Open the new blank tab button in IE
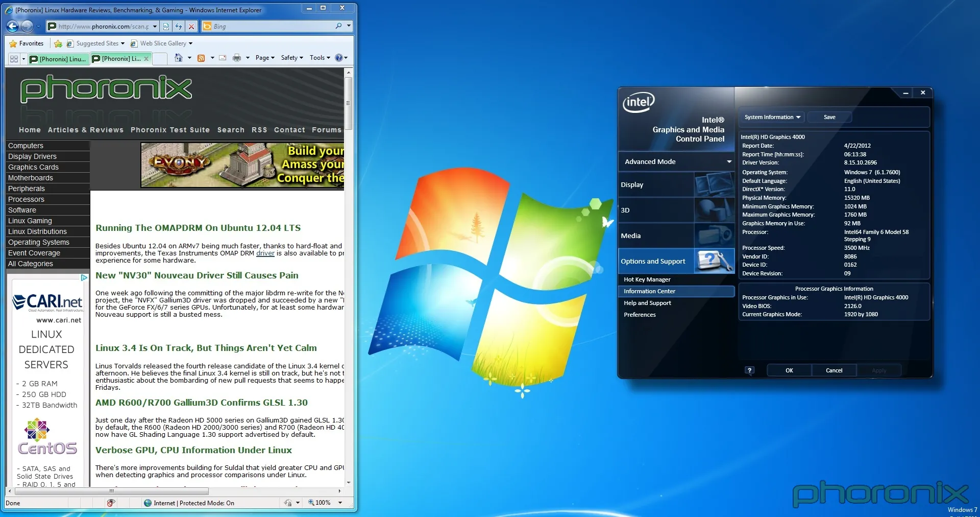 [160, 59]
